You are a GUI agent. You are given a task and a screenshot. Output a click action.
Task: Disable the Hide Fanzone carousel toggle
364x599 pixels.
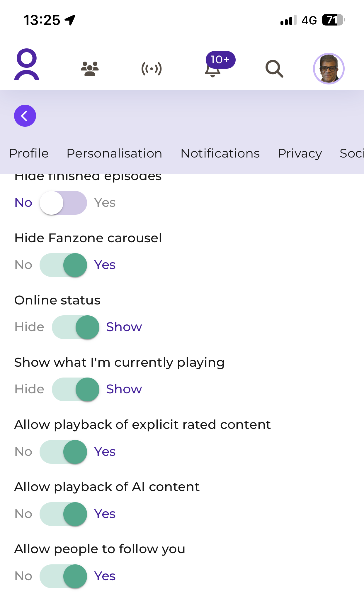point(63,265)
